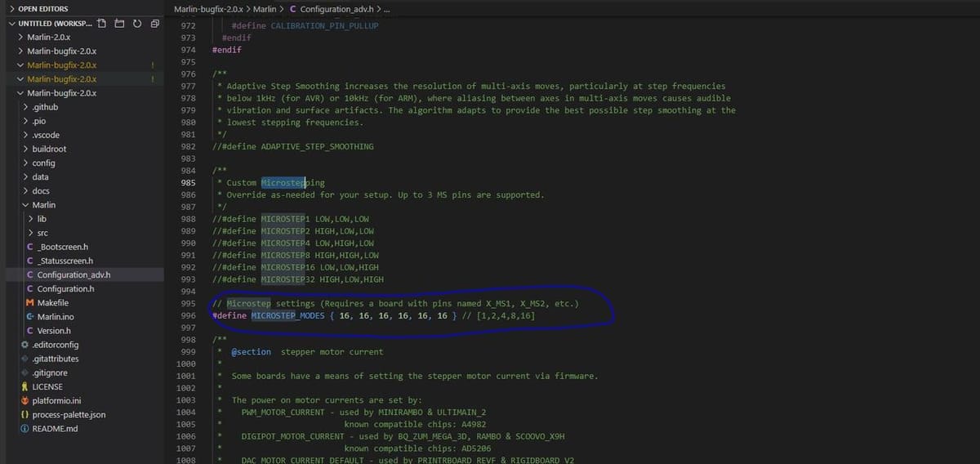Click the MICROSTEP16 LOW,LOW,HIGH line
The width and height of the screenshot is (980, 464).
click(x=295, y=267)
